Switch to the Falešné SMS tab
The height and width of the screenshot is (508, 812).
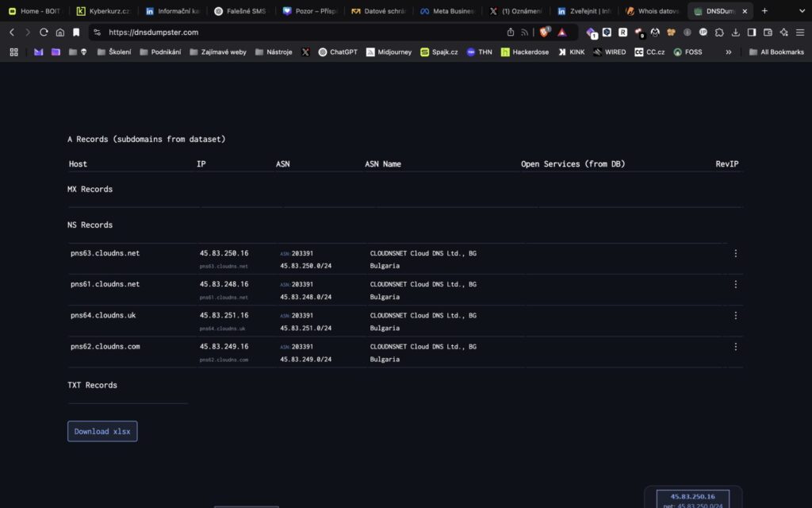pyautogui.click(x=241, y=11)
